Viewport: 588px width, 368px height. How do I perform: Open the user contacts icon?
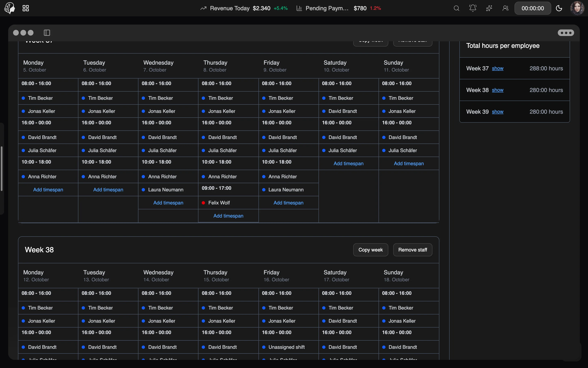(505, 8)
